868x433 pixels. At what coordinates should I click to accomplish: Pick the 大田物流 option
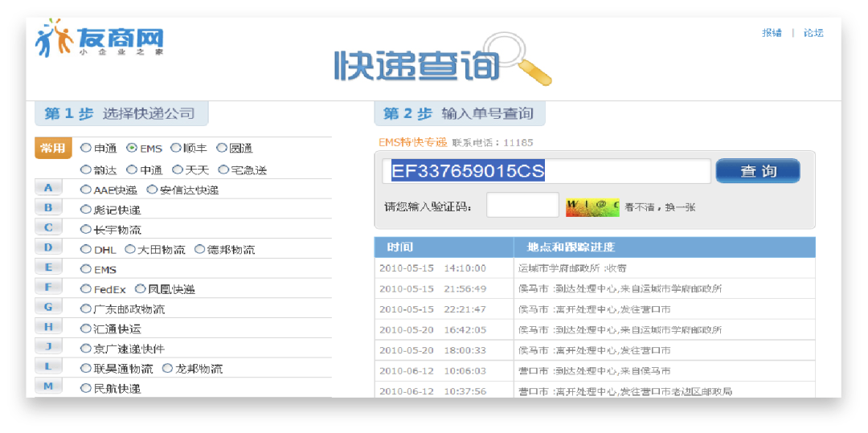point(129,249)
